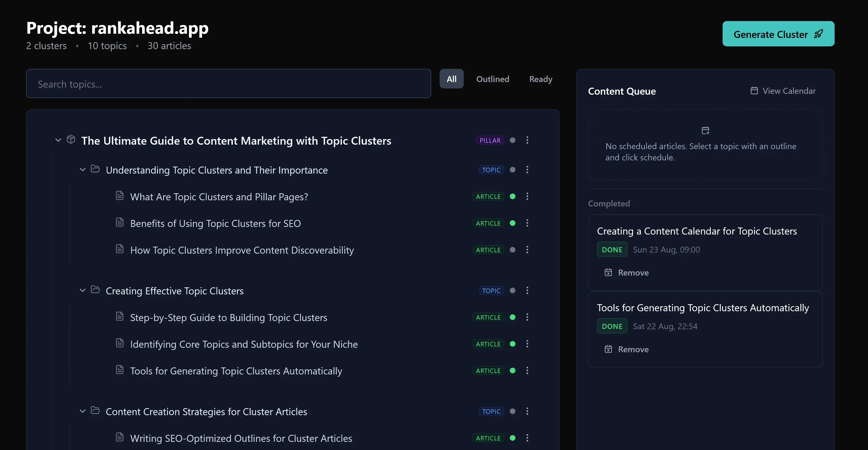Click document icon for Step-by-Step Guide
The width and height of the screenshot is (868, 450).
(120, 316)
